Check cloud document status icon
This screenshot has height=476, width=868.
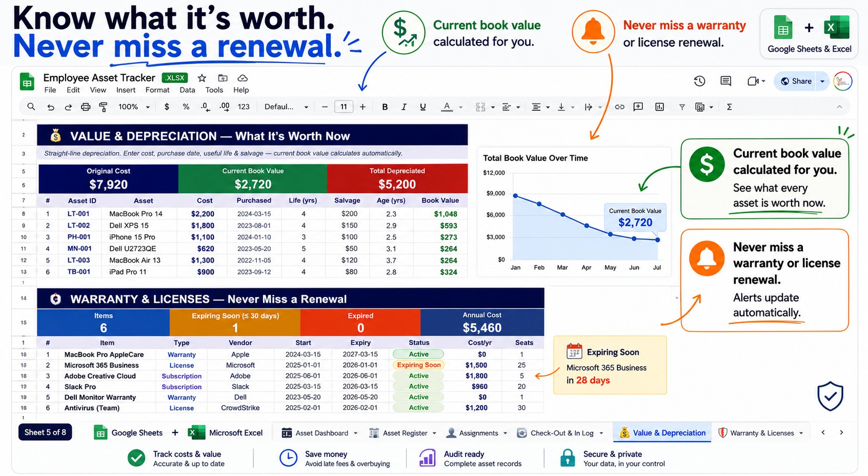[243, 78]
